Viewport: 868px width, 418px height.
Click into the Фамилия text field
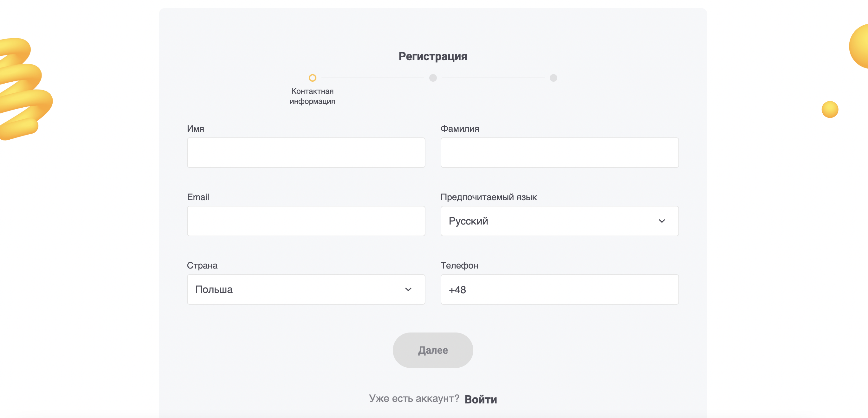[x=559, y=152]
